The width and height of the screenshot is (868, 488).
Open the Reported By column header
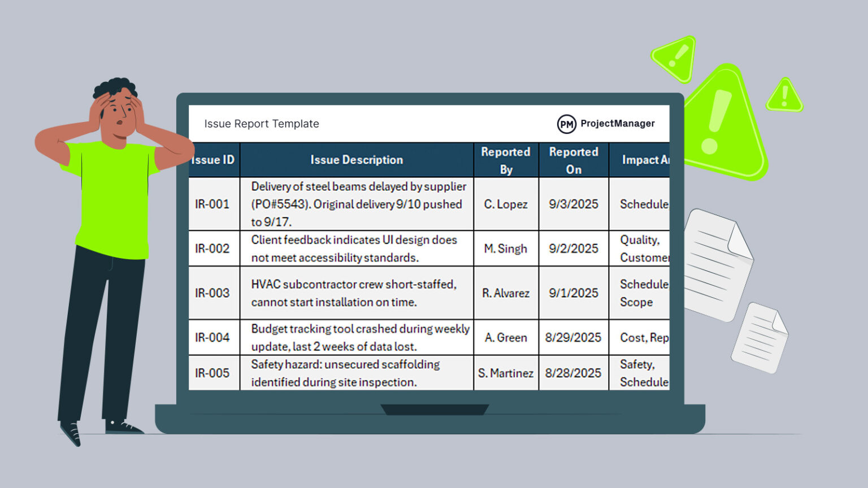pyautogui.click(x=505, y=160)
